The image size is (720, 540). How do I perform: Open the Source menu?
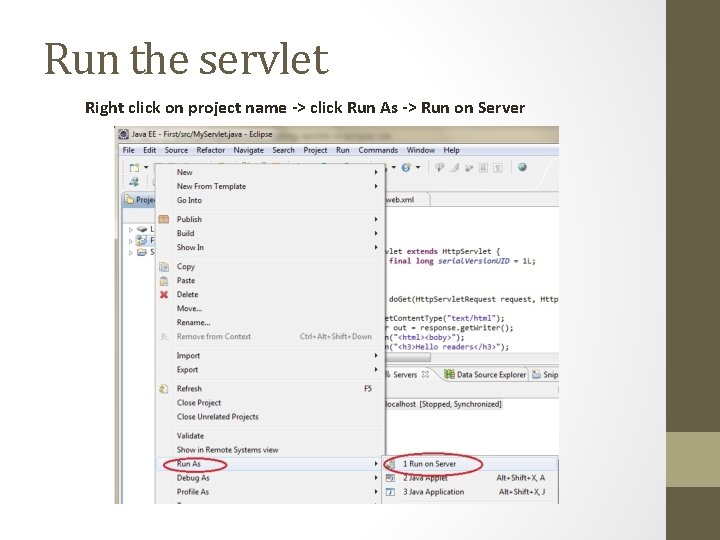click(176, 150)
